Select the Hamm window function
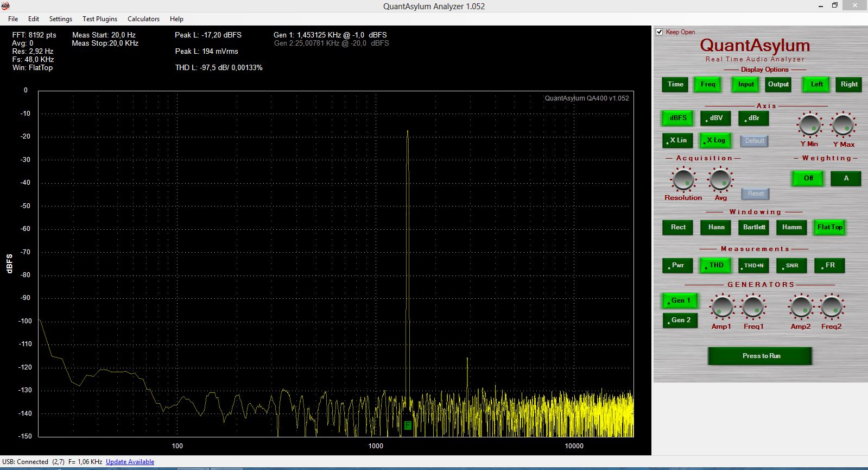868x470 pixels. coord(791,227)
